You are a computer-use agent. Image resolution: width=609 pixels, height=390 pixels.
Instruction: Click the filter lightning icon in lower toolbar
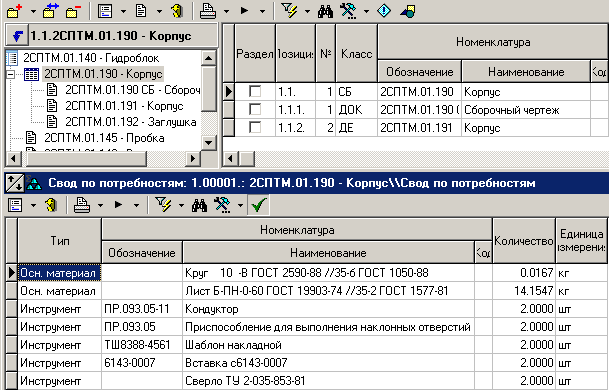pos(163,205)
